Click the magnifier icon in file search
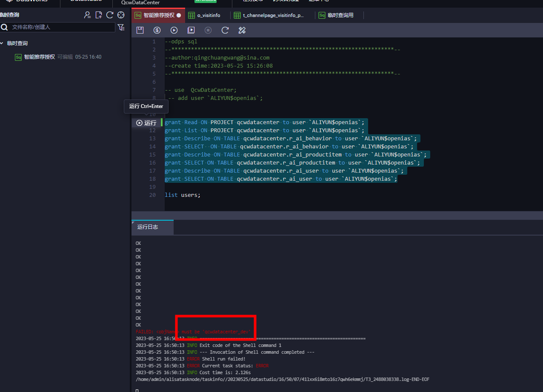 coord(4,27)
